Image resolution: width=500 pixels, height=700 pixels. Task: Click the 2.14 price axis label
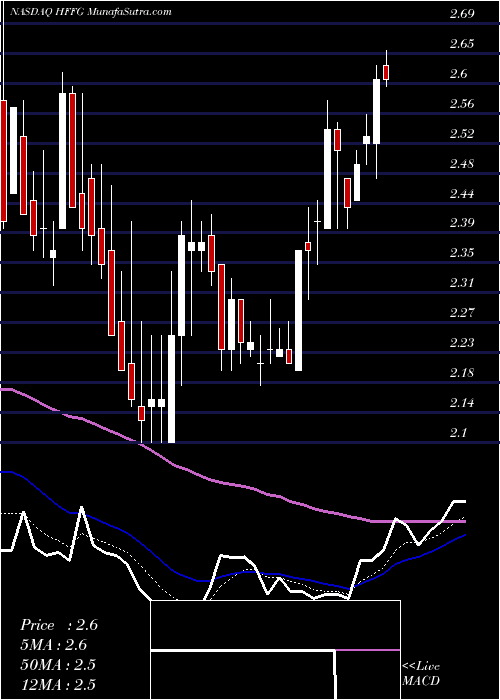coord(461,403)
